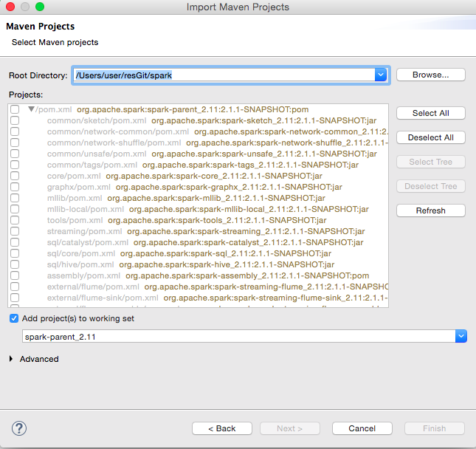Viewport: 476px width, 449px height.
Task: Select the spark-catalyst_2.11 artifact text
Action: (248, 242)
